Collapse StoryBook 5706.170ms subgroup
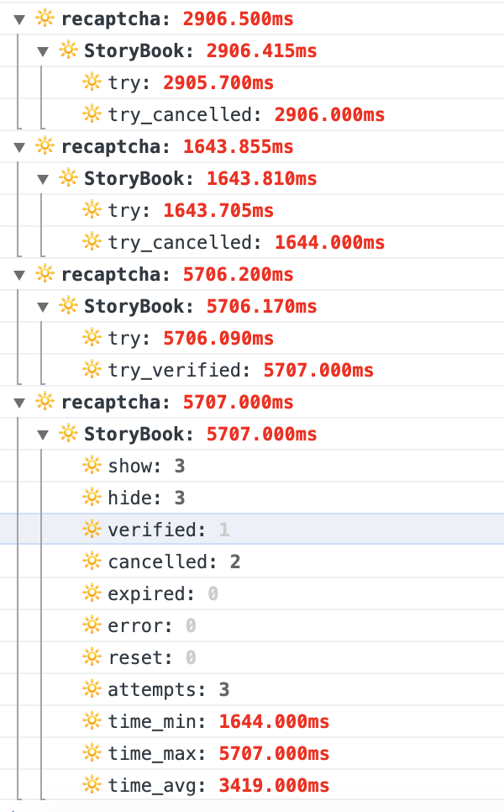The image size is (504, 812). pos(44,307)
